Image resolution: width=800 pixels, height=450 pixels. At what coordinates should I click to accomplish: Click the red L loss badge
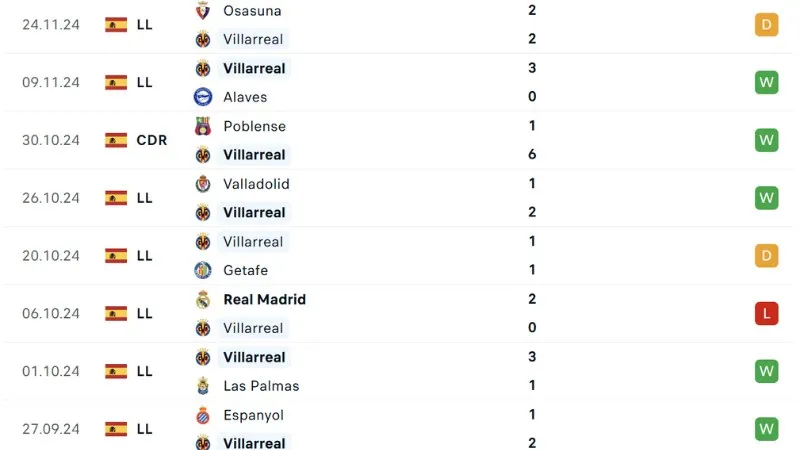coord(766,313)
